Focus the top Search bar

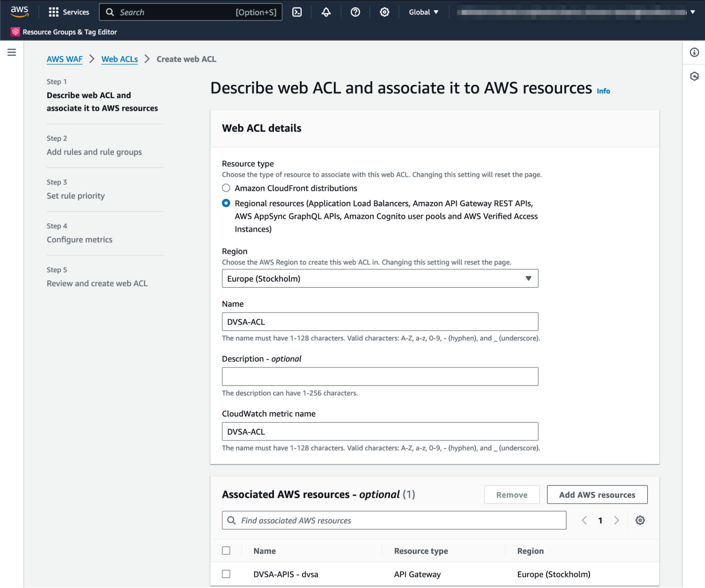tap(190, 12)
